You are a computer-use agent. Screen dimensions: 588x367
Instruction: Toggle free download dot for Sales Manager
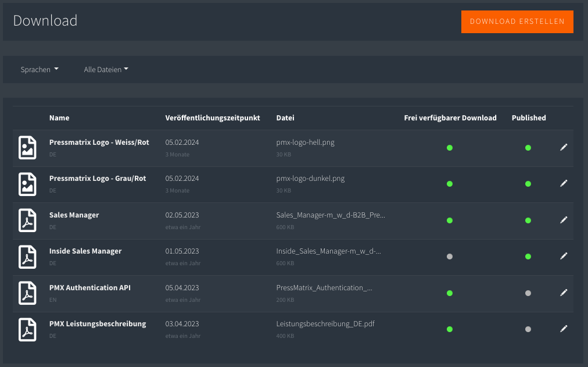click(450, 220)
